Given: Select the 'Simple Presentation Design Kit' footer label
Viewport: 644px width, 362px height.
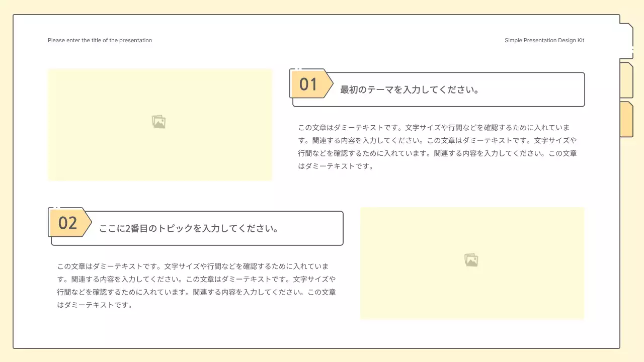Looking at the screenshot, I should (544, 40).
